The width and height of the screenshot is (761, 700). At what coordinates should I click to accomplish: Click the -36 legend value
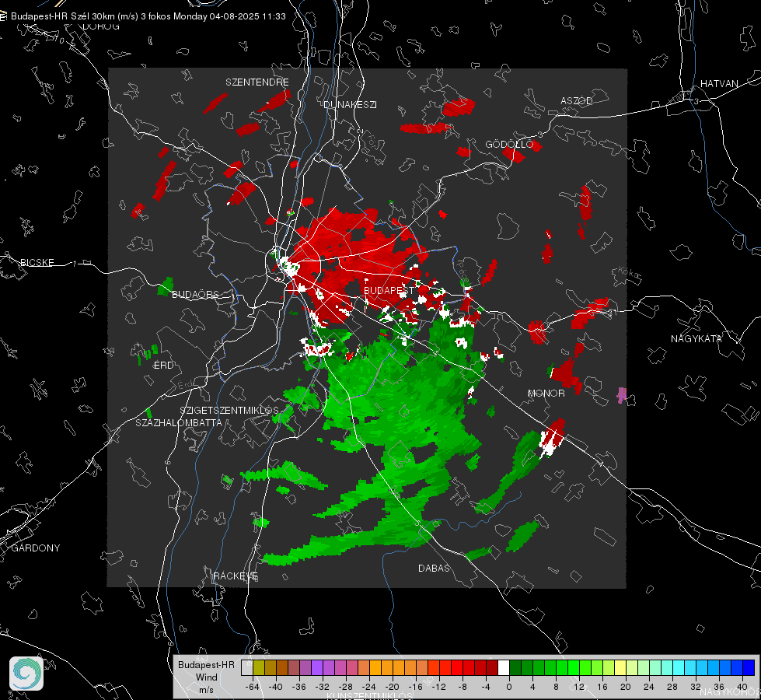tap(299, 687)
